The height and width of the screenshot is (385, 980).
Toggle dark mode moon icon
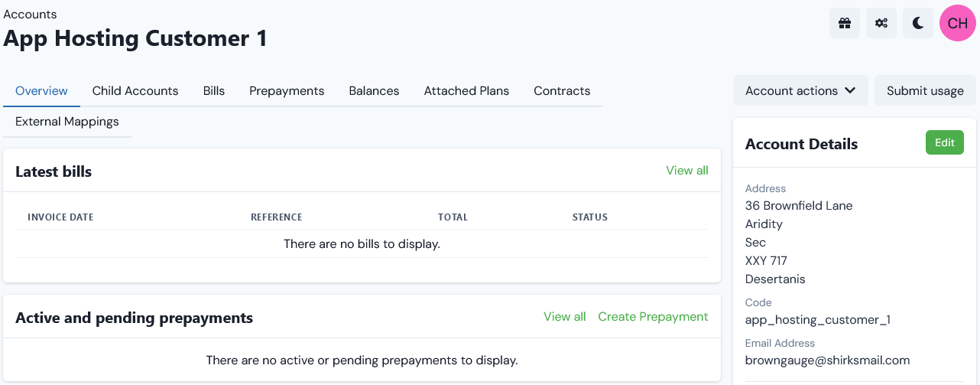(918, 23)
